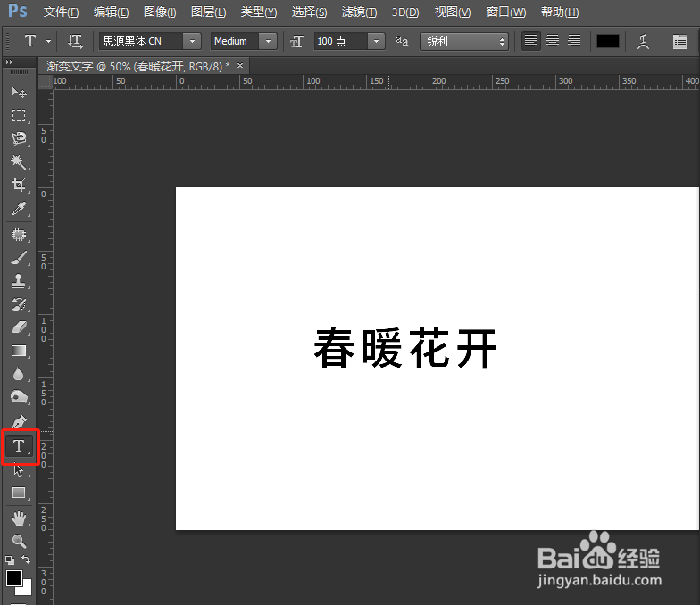Open the warped text dialog
This screenshot has width=700, height=605.
(x=643, y=41)
